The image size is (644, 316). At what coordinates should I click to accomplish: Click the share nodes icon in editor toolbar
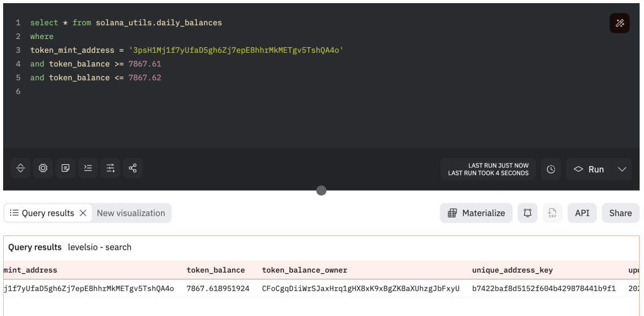(133, 169)
